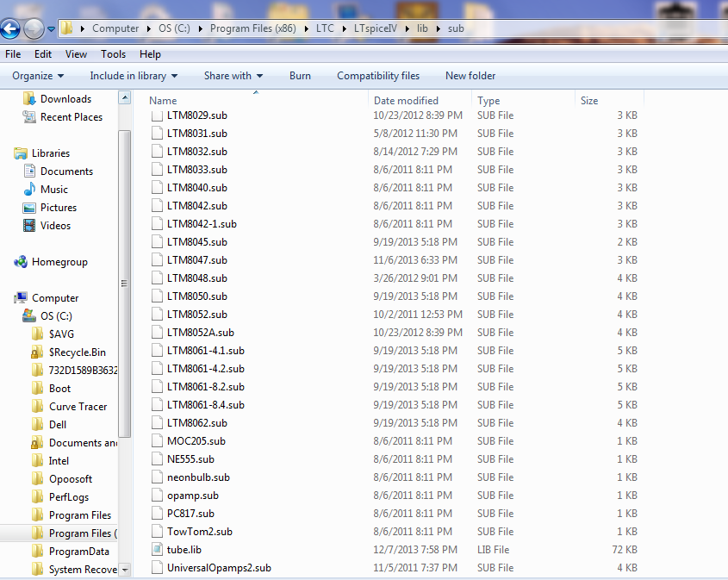The height and width of the screenshot is (580, 728).
Task: Open the Share with dropdown
Action: coord(233,76)
